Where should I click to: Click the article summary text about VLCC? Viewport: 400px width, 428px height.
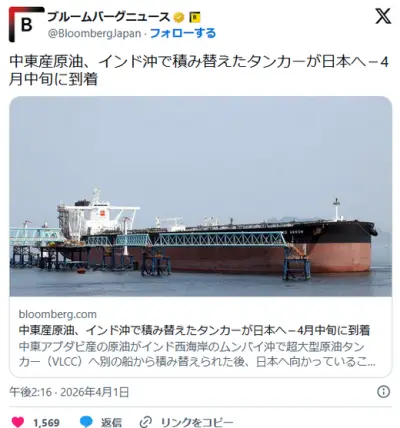pos(197,354)
